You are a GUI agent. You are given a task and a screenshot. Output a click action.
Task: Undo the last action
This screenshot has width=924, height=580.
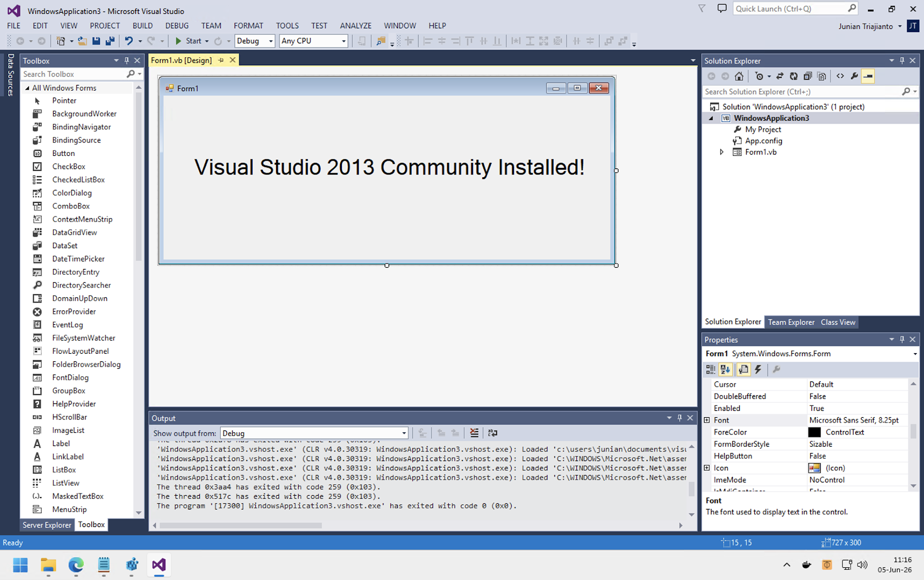(x=129, y=41)
